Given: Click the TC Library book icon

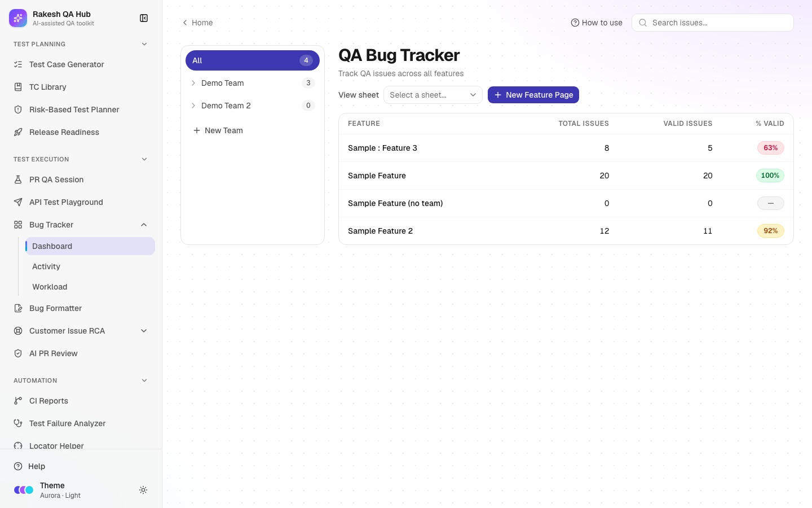Looking at the screenshot, I should 18,87.
